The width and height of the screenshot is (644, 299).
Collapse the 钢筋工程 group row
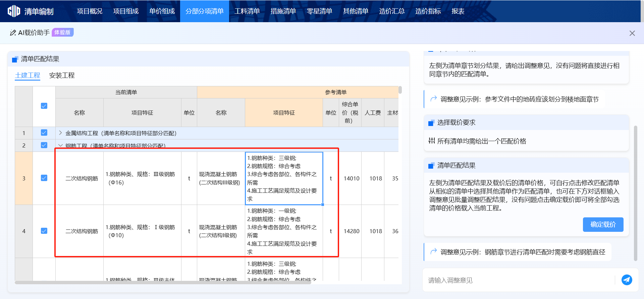60,145
